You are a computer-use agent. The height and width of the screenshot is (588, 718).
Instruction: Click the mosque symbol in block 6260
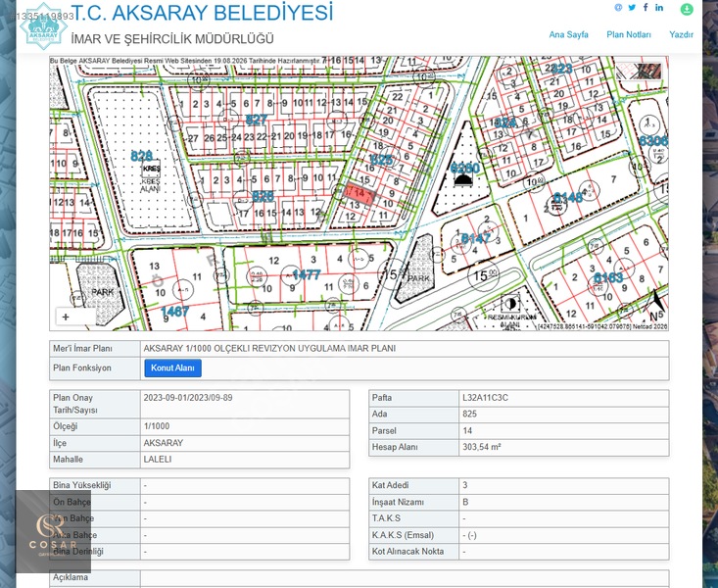click(x=463, y=179)
